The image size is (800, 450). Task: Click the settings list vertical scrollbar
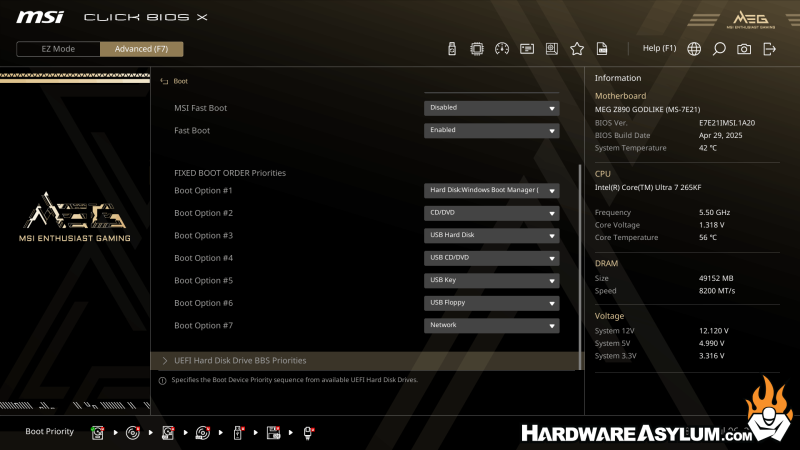[x=580, y=266]
